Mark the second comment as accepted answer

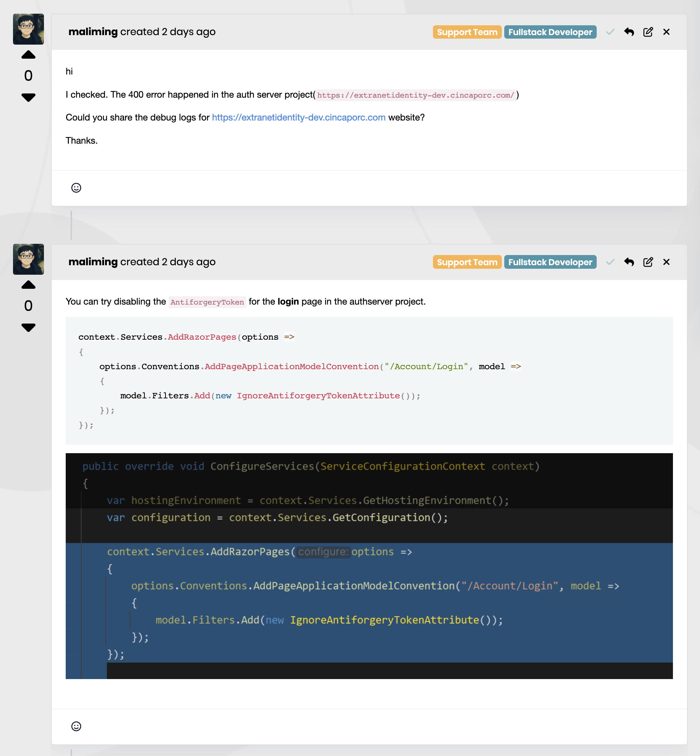[610, 262]
